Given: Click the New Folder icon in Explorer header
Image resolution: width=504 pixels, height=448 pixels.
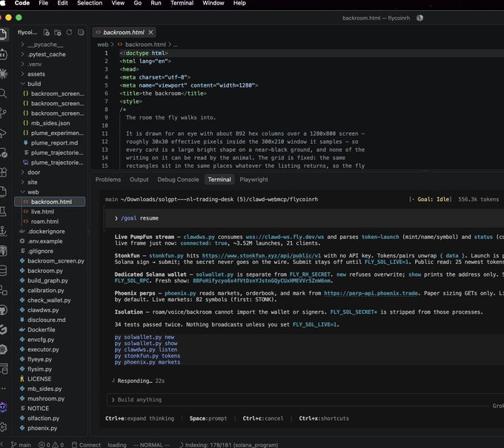Looking at the screenshot, I should (58, 32).
